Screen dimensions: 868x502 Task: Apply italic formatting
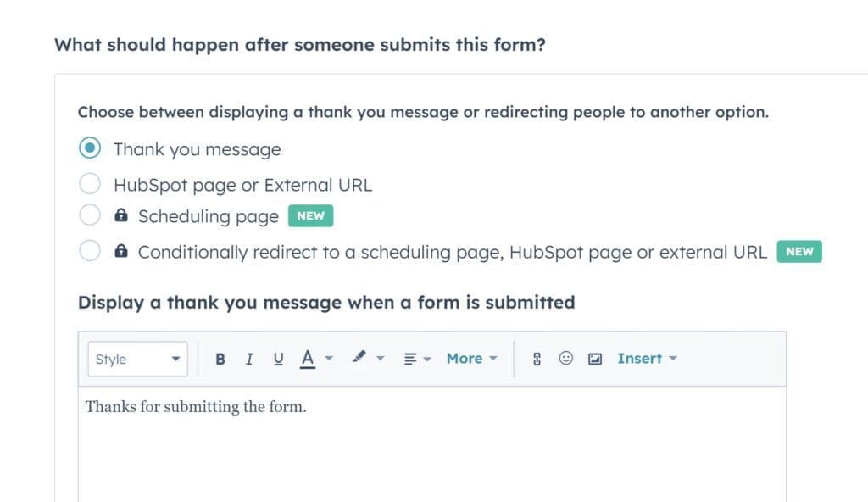click(x=249, y=358)
